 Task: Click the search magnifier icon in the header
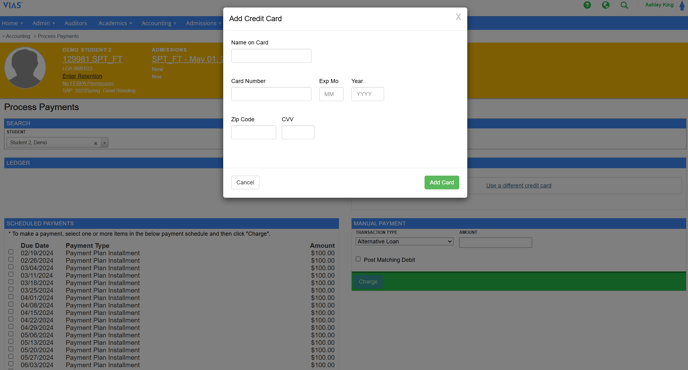click(x=624, y=5)
